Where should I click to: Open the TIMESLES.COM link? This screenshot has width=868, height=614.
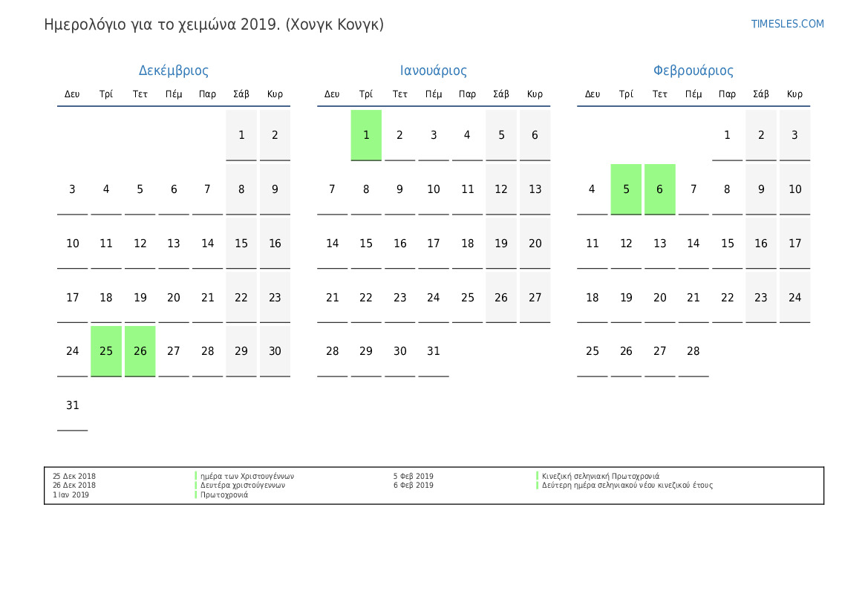click(787, 24)
